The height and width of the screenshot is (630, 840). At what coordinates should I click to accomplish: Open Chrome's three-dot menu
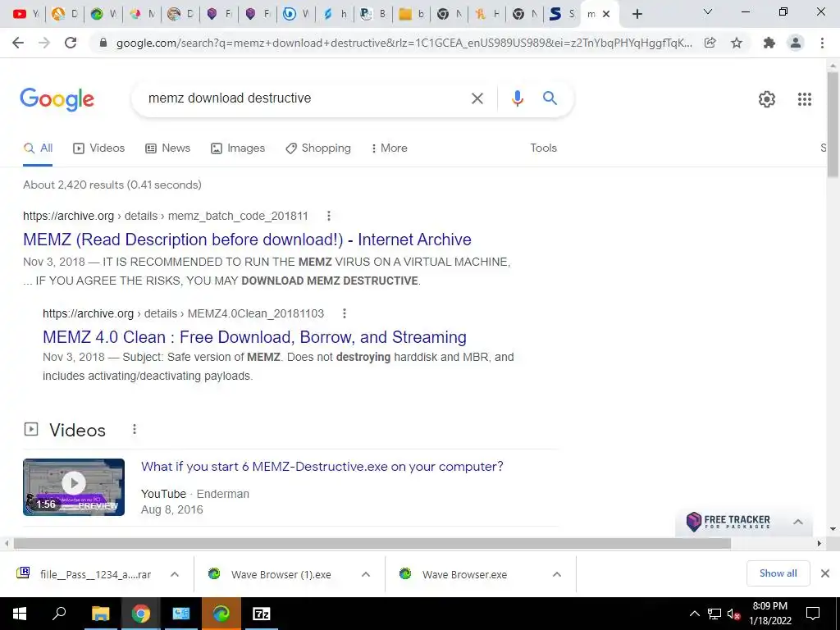click(x=822, y=43)
